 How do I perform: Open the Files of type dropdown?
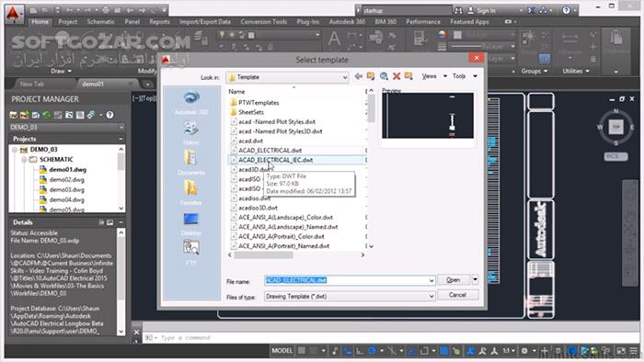pos(350,297)
